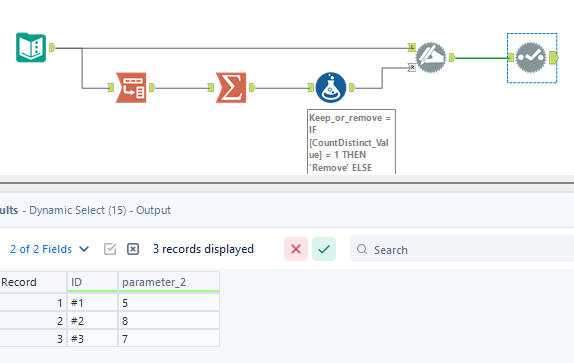
Task: Click the Transpose tool input anchor
Action: 111,87
